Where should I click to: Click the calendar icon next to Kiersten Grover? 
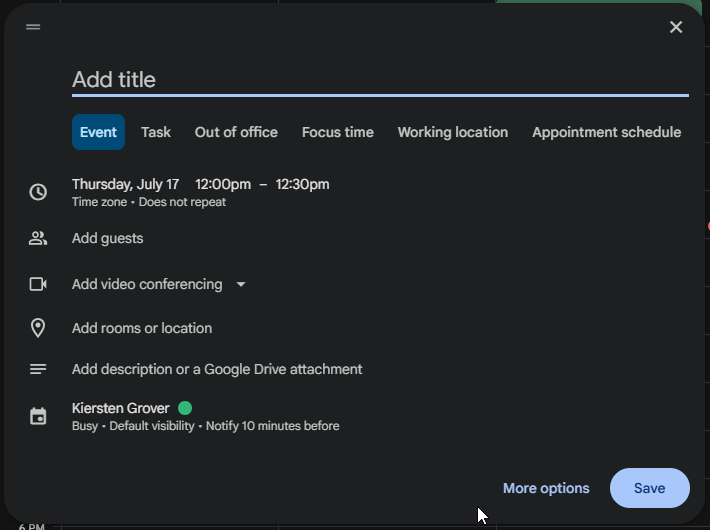[38, 417]
